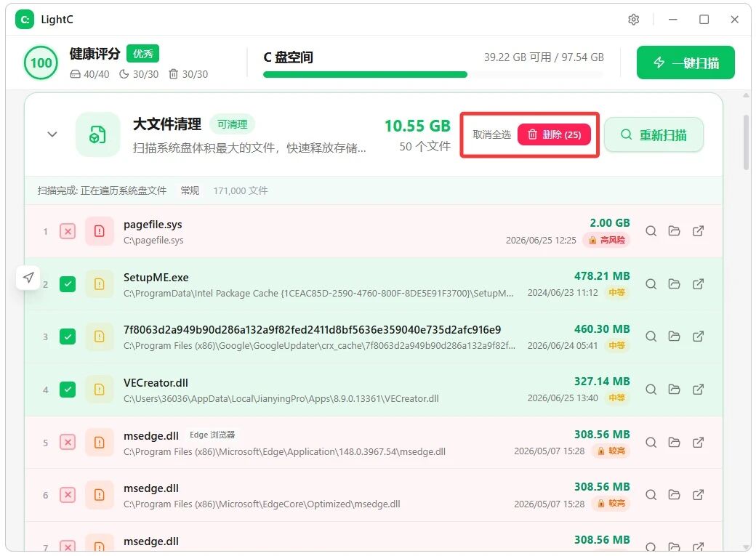Screen dimensions: 756x556
Task: Click the vertical scrollbar on the right
Action: [x=747, y=141]
